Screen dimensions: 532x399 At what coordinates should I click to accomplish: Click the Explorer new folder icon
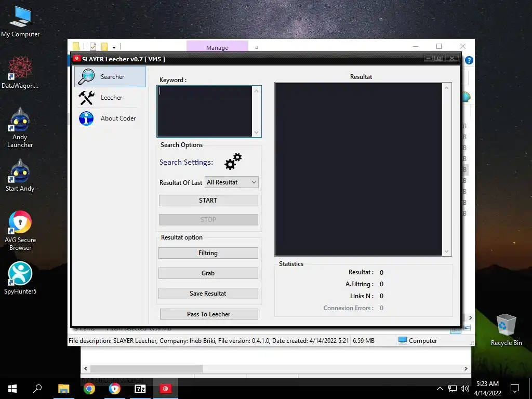(104, 46)
